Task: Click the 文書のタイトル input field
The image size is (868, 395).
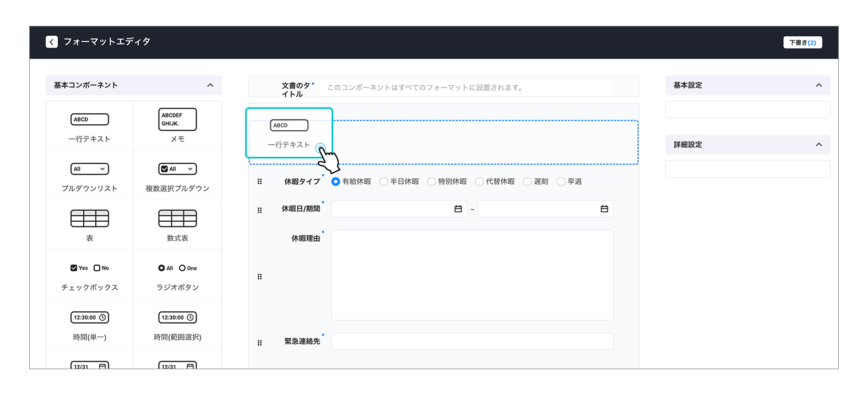Action: 467,87
